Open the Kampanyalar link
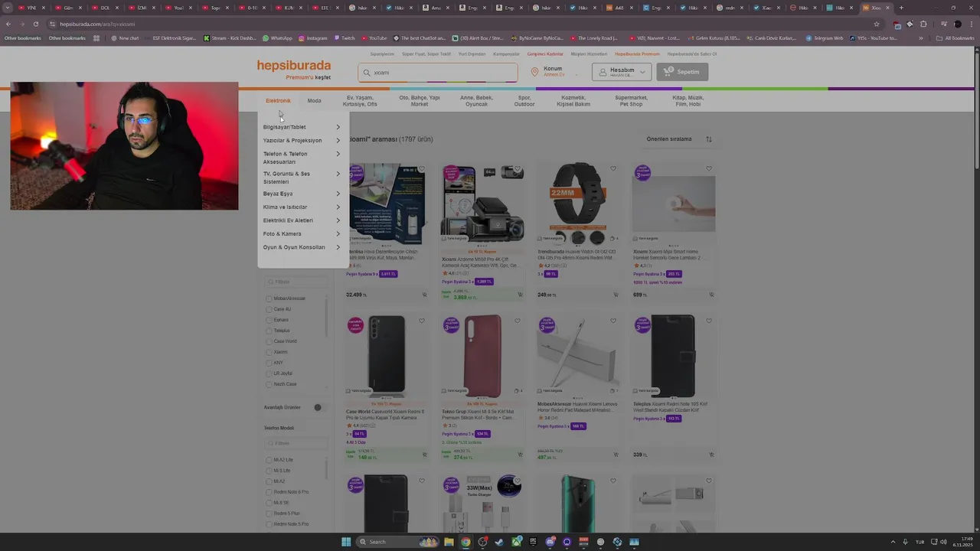This screenshot has height=551, width=980. pyautogui.click(x=506, y=54)
